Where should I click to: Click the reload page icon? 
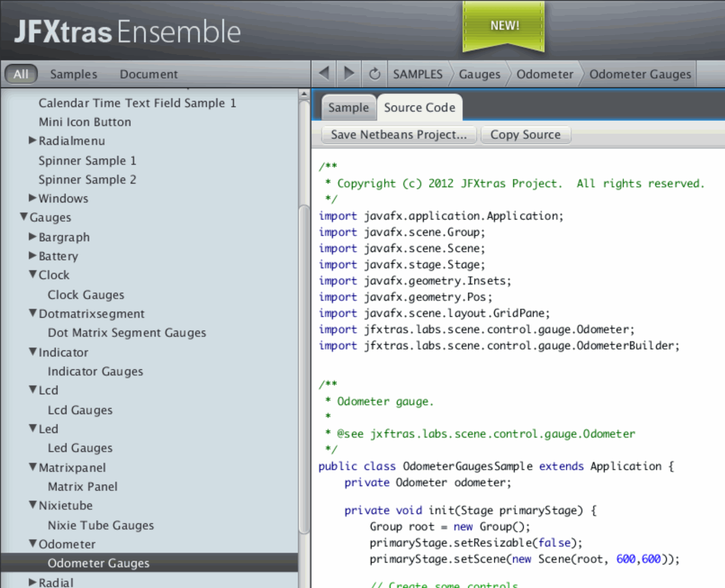(x=374, y=74)
